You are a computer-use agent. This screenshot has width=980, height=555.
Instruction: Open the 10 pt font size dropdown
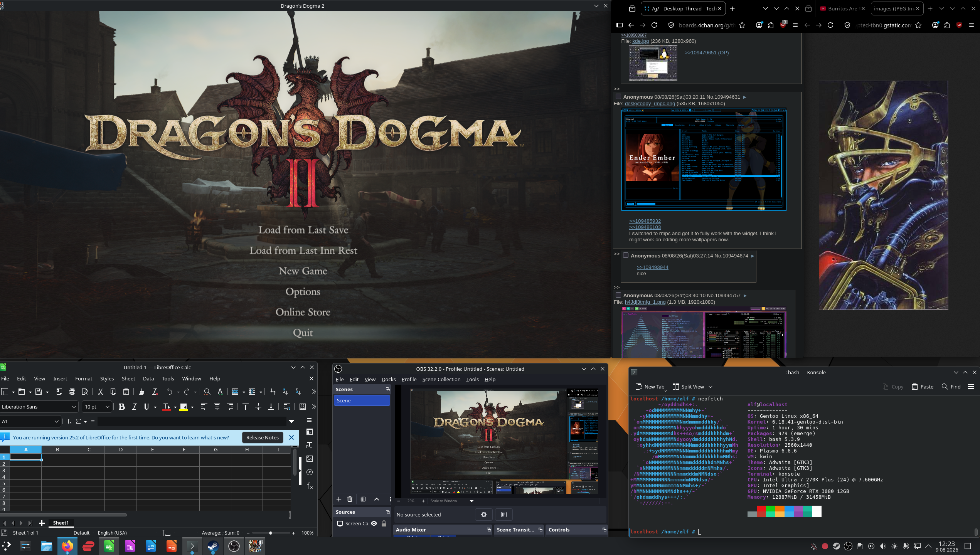click(x=108, y=407)
